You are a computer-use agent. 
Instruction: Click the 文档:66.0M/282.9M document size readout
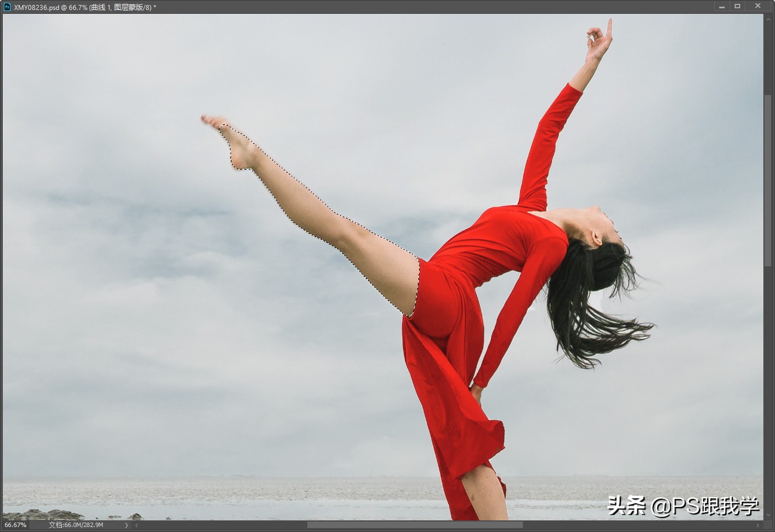pos(76,525)
